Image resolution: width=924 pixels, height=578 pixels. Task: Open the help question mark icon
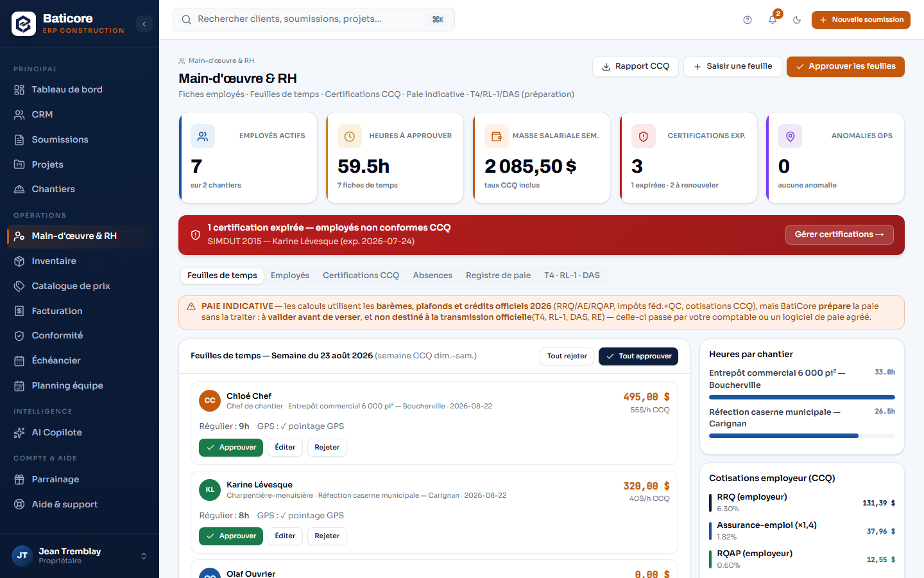[x=748, y=20]
